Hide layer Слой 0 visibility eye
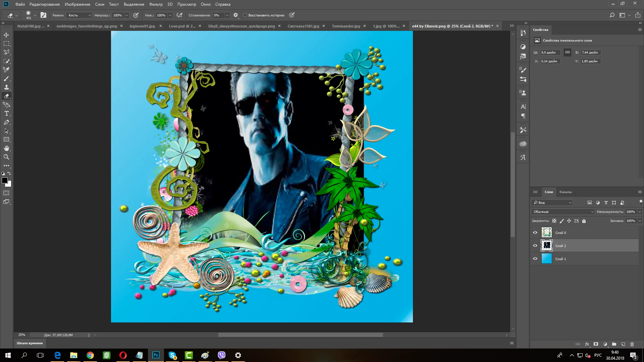This screenshot has height=362, width=644. click(535, 233)
